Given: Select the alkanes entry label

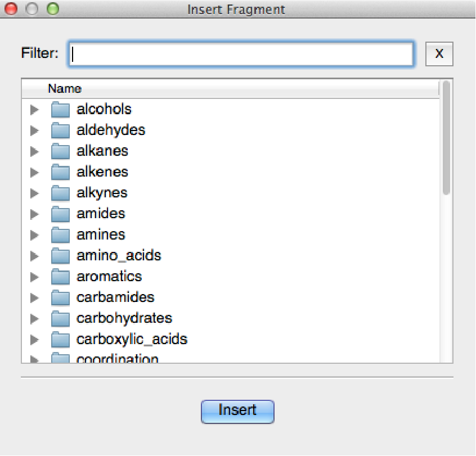Looking at the screenshot, I should pos(102,151).
